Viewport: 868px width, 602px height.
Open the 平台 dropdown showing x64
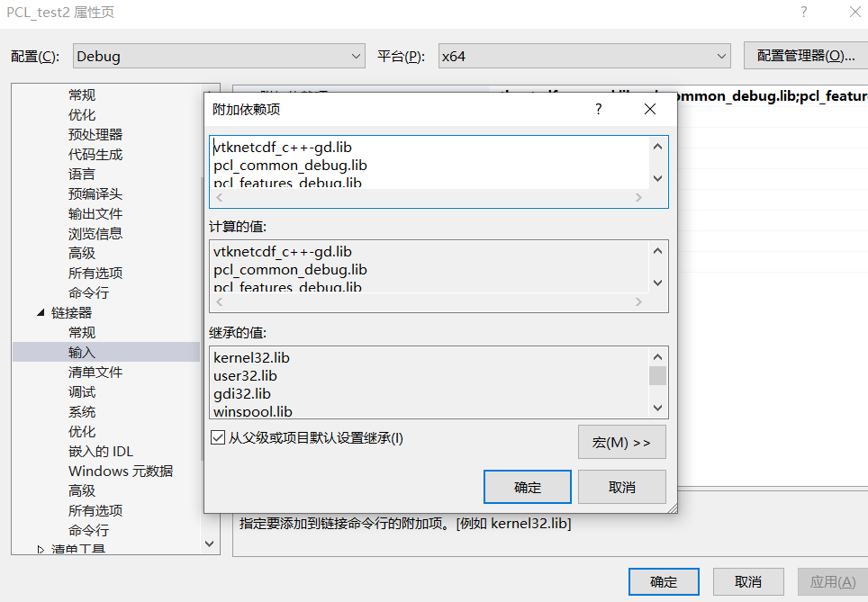720,55
